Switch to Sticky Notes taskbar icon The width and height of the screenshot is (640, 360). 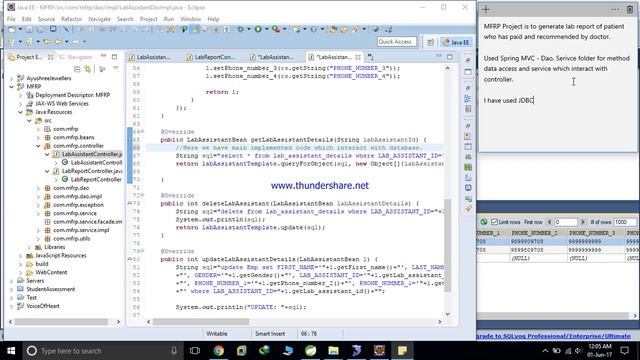(x=402, y=351)
